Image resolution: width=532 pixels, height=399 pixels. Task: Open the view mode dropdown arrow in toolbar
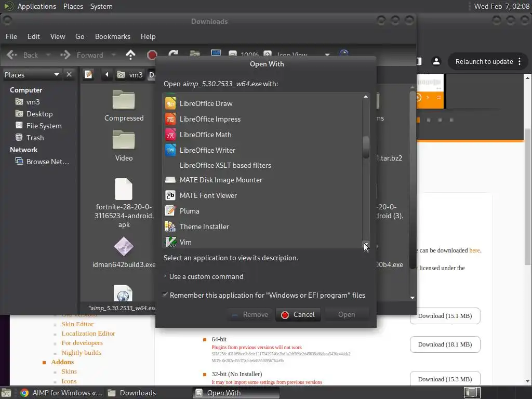pos(327,55)
